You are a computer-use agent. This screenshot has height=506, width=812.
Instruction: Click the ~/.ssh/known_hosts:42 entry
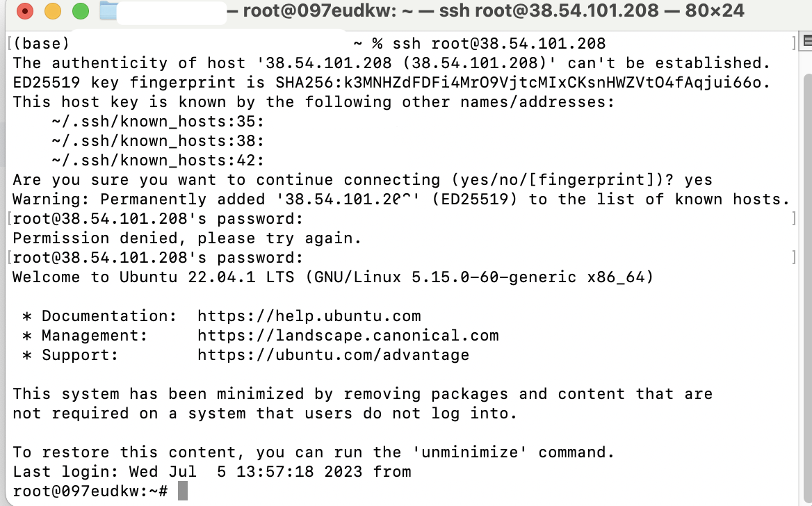pos(158,161)
